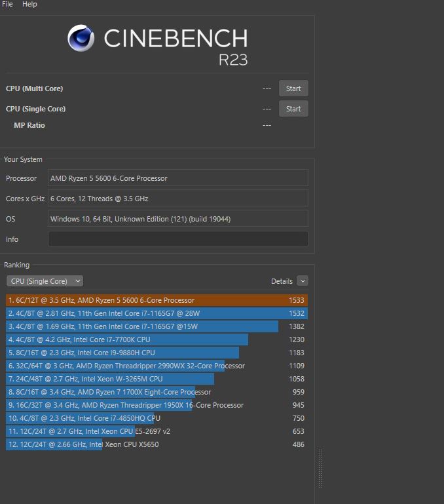Select ranking row AMD Ryzen 7 1700X
Viewport: 444px width, 504px height.
pos(157,392)
